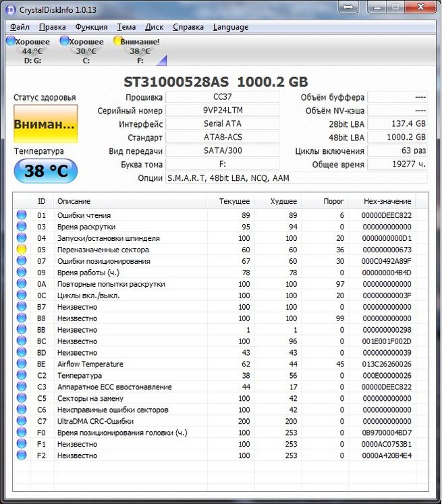Click the Худшее column header
442x504 pixels.
click(278, 201)
